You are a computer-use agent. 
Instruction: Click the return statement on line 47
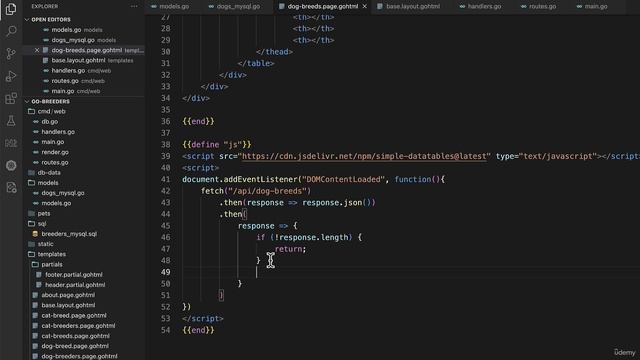290,249
